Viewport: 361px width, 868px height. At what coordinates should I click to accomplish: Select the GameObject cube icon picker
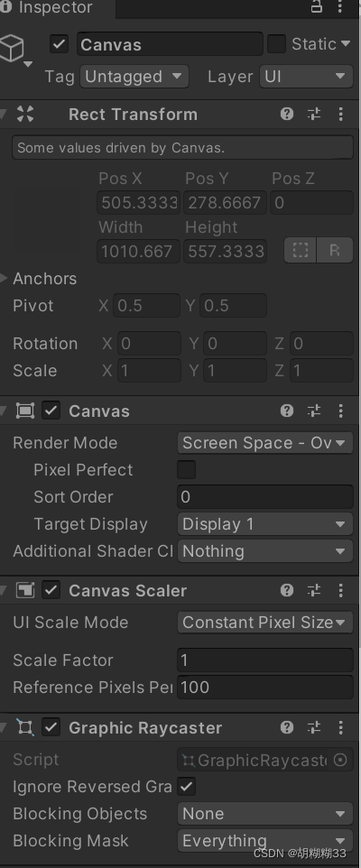[x=15, y=49]
